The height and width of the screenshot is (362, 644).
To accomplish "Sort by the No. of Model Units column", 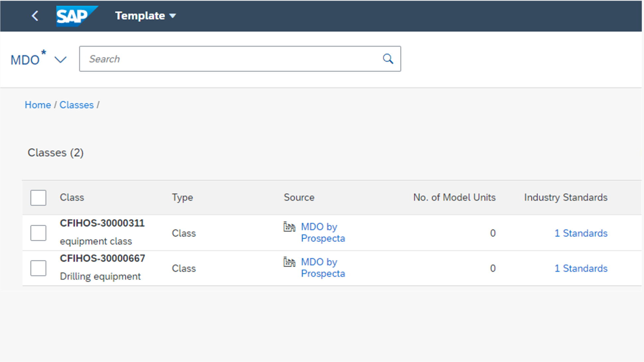I will pyautogui.click(x=454, y=197).
